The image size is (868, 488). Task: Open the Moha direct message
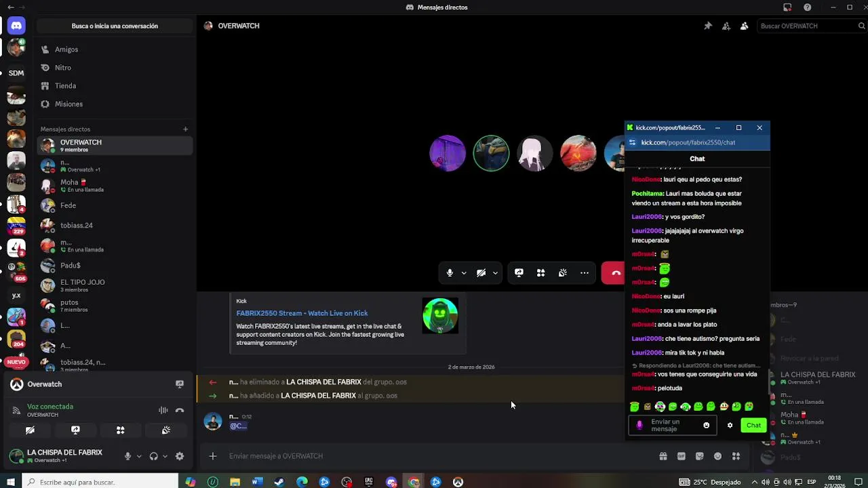pos(115,185)
